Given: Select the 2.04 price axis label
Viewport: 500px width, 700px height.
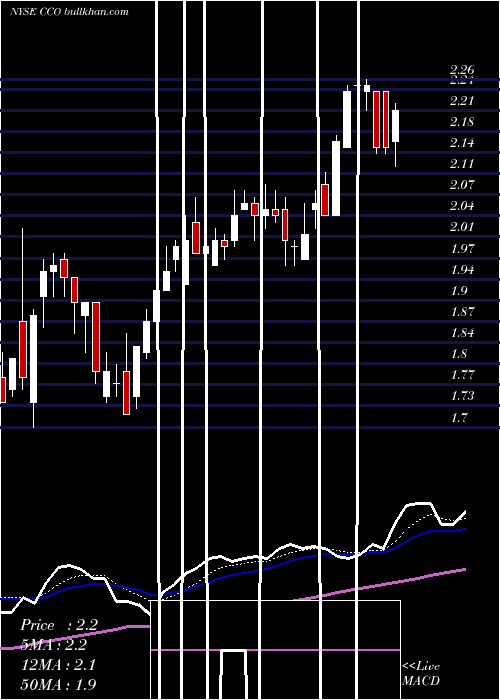Looking at the screenshot, I should [462, 206].
